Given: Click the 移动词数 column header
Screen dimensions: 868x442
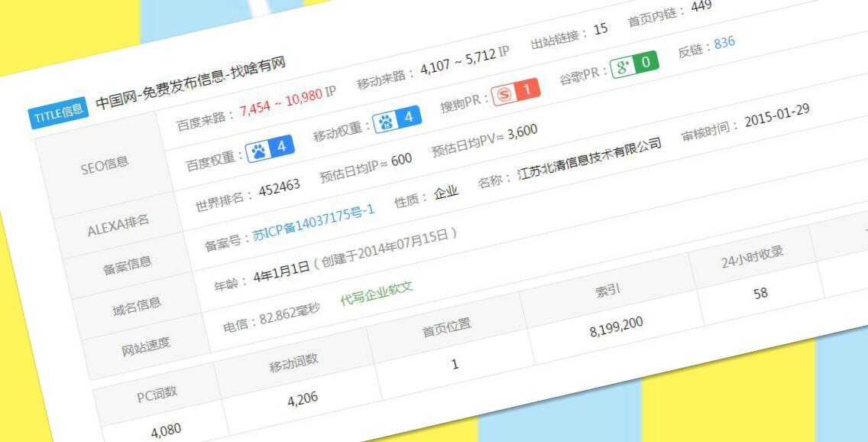Looking at the screenshot, I should pos(293,362).
